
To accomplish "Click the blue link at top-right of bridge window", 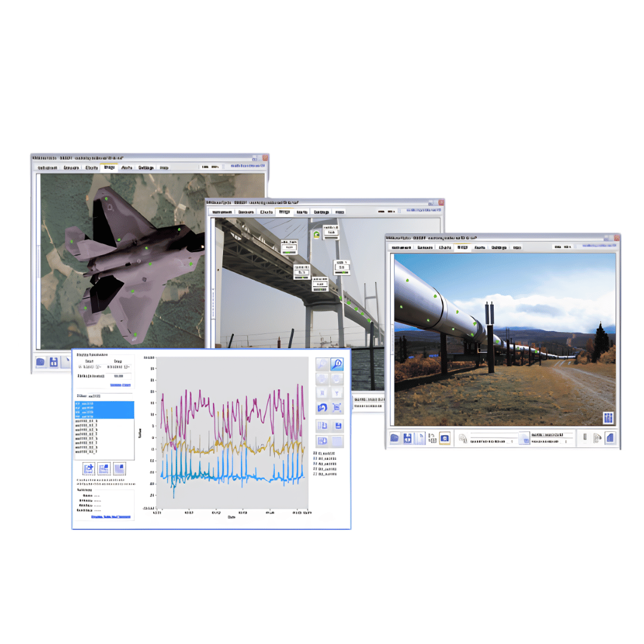I will (423, 210).
